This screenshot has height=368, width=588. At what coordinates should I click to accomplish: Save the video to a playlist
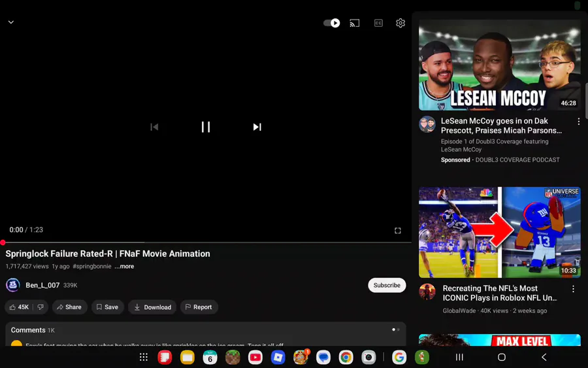[x=108, y=307]
